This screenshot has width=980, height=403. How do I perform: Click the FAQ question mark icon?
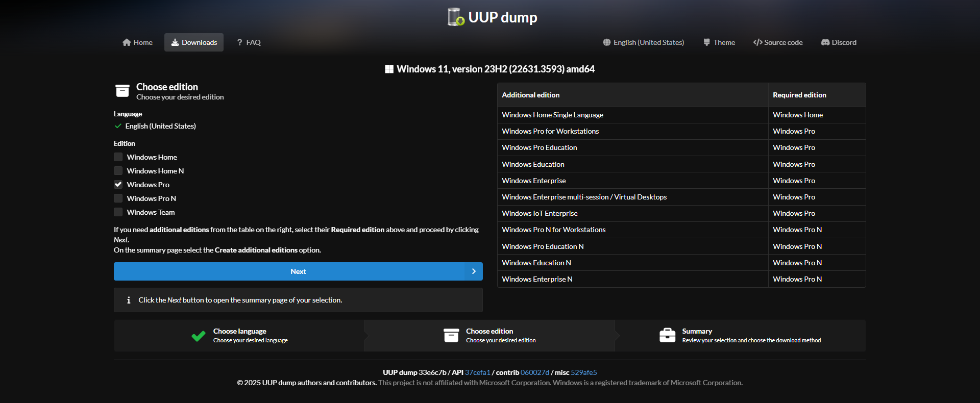240,42
